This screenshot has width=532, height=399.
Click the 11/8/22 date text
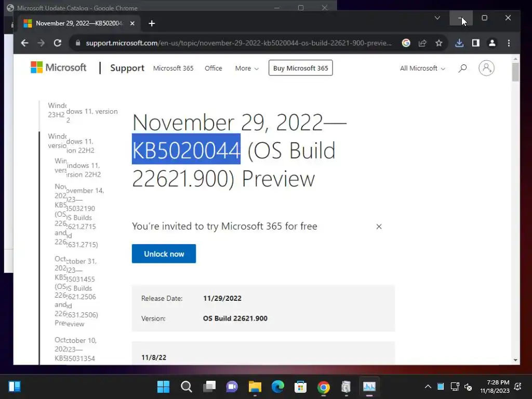(154, 357)
